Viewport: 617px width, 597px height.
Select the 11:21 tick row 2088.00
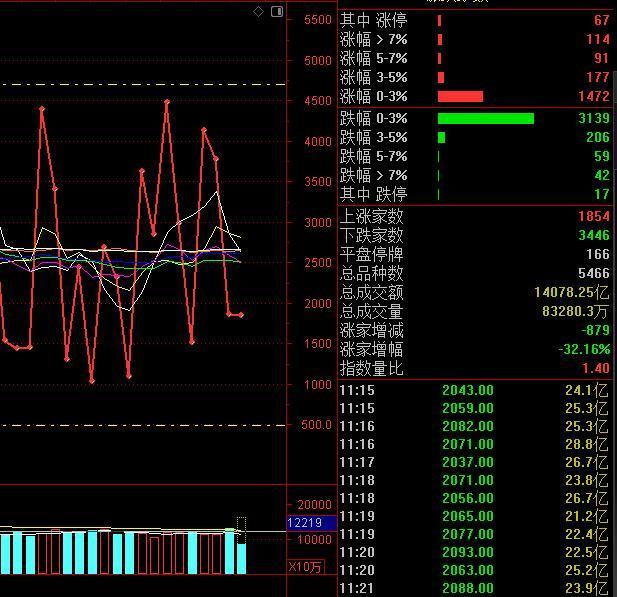[474, 588]
